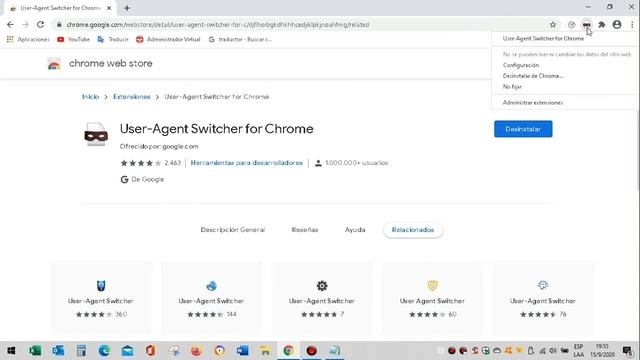Open the Extensions puzzle piece icon
The height and width of the screenshot is (360, 640).
coord(602,25)
